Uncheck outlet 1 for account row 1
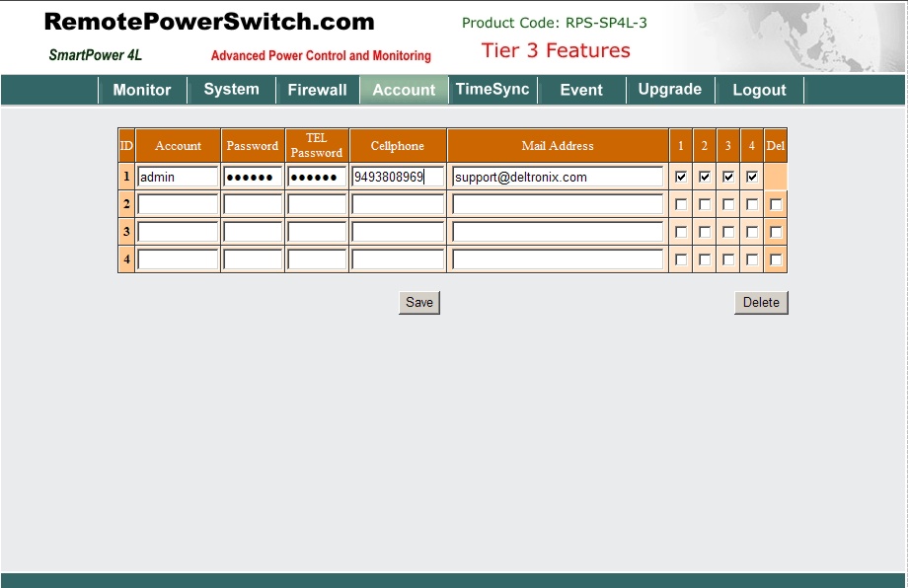The image size is (908, 588). pos(681,177)
